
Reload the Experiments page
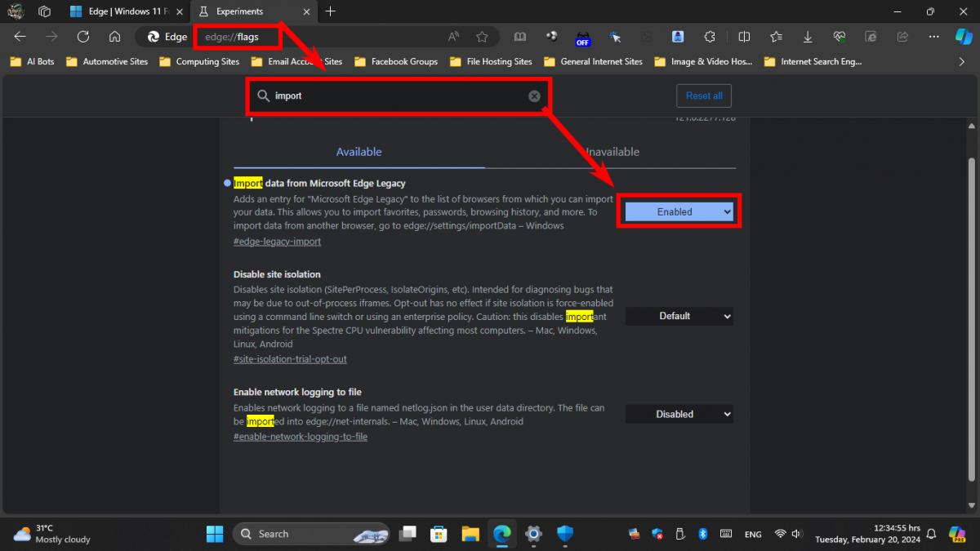coord(82,37)
